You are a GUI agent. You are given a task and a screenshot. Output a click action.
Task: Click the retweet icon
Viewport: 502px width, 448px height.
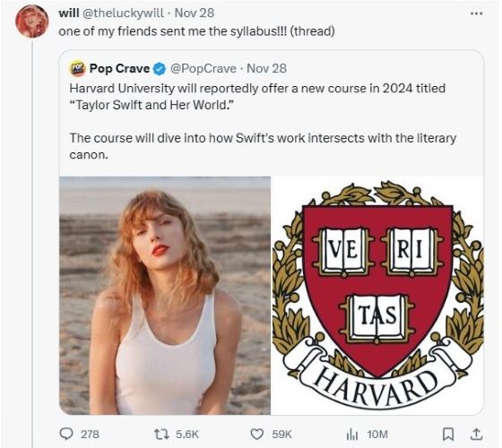pos(160,435)
